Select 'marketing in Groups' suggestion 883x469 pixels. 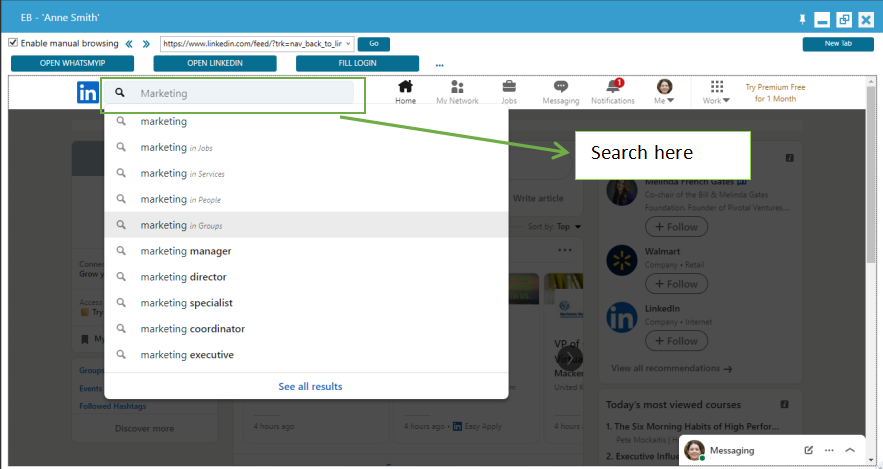(x=306, y=225)
